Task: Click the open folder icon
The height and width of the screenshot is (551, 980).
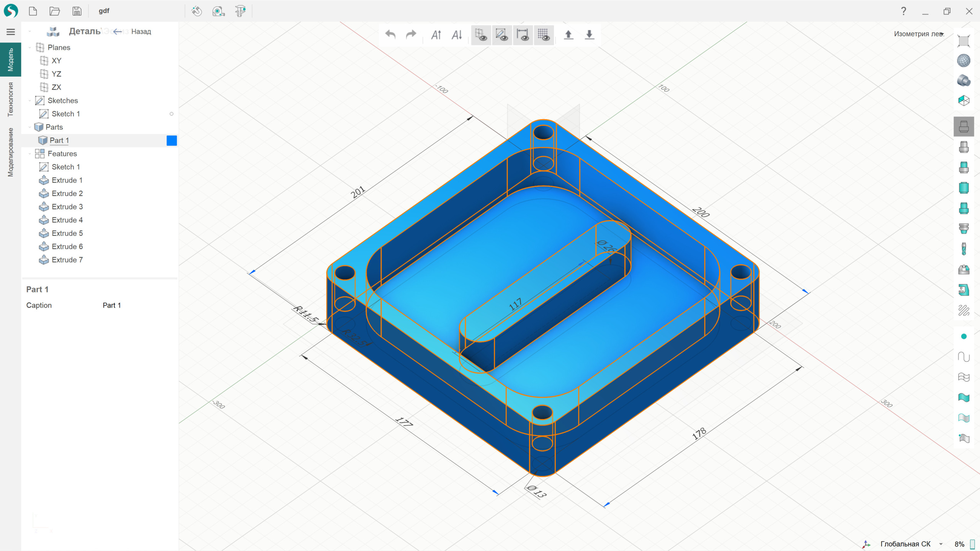Action: 55,11
